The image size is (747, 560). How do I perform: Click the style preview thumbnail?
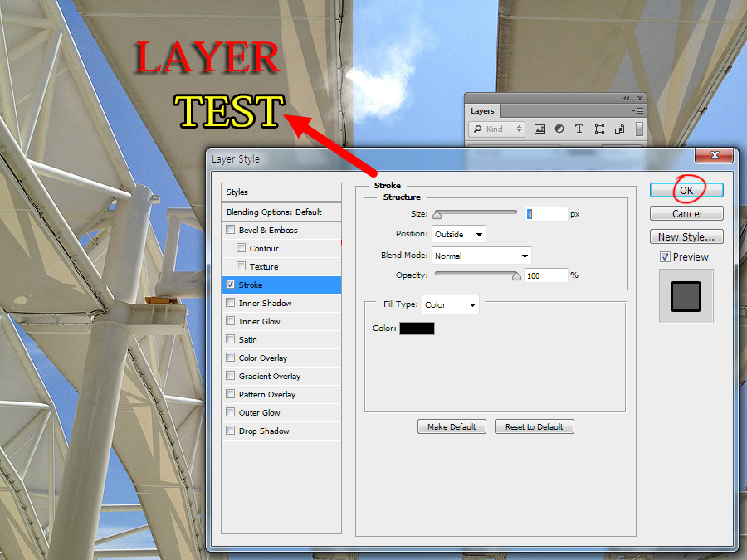[686, 296]
